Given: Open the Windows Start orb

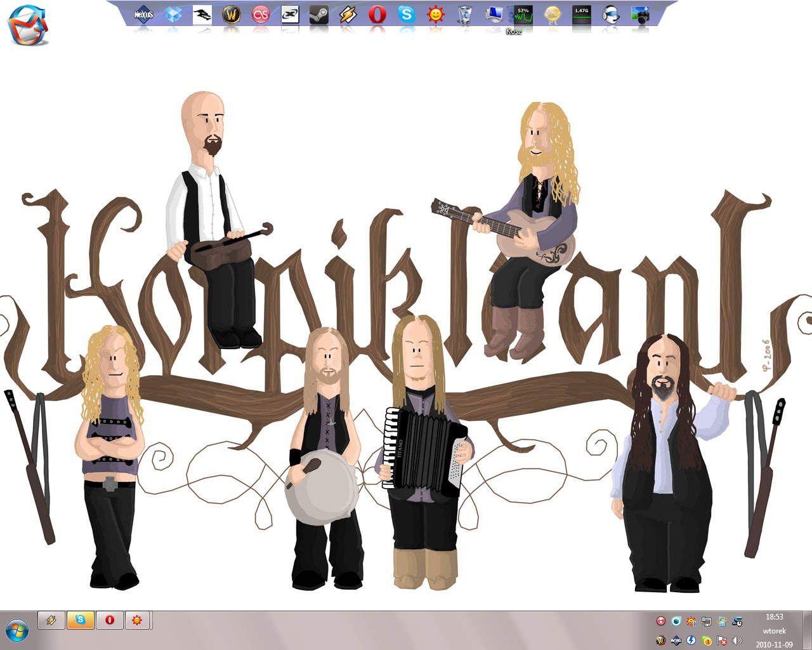Looking at the screenshot, I should [17, 631].
